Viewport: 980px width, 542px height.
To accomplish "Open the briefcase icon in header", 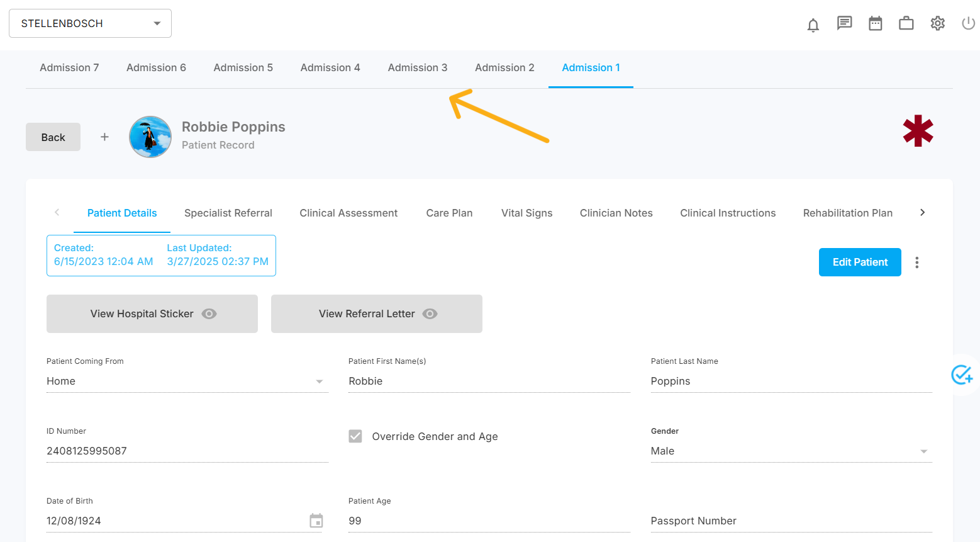I will (x=906, y=23).
